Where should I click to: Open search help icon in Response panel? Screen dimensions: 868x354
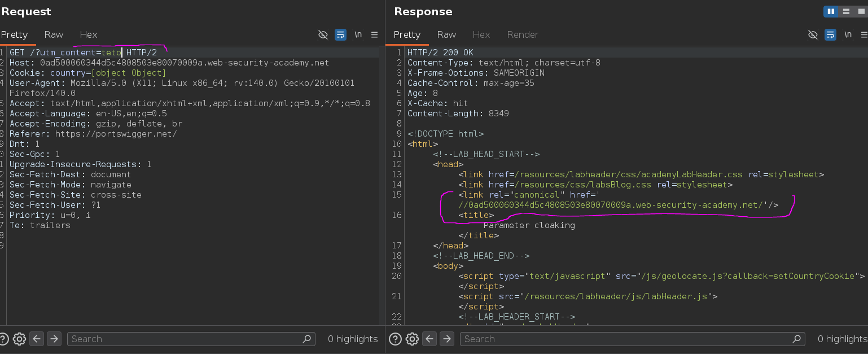(x=395, y=339)
